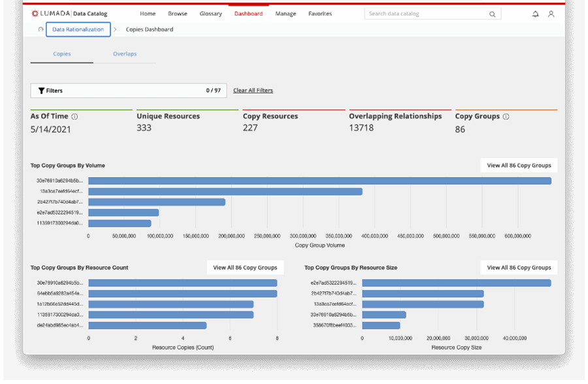588x384 pixels.
Task: Select the Copies tab
Action: tap(61, 54)
